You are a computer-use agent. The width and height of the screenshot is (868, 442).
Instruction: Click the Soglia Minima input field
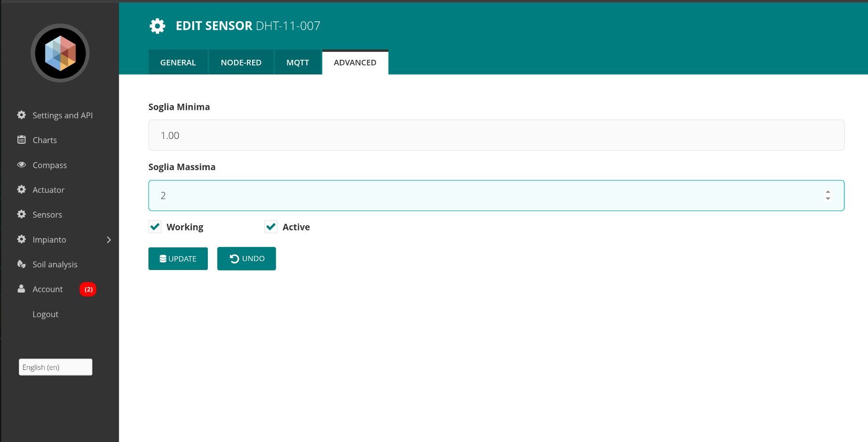tap(496, 135)
